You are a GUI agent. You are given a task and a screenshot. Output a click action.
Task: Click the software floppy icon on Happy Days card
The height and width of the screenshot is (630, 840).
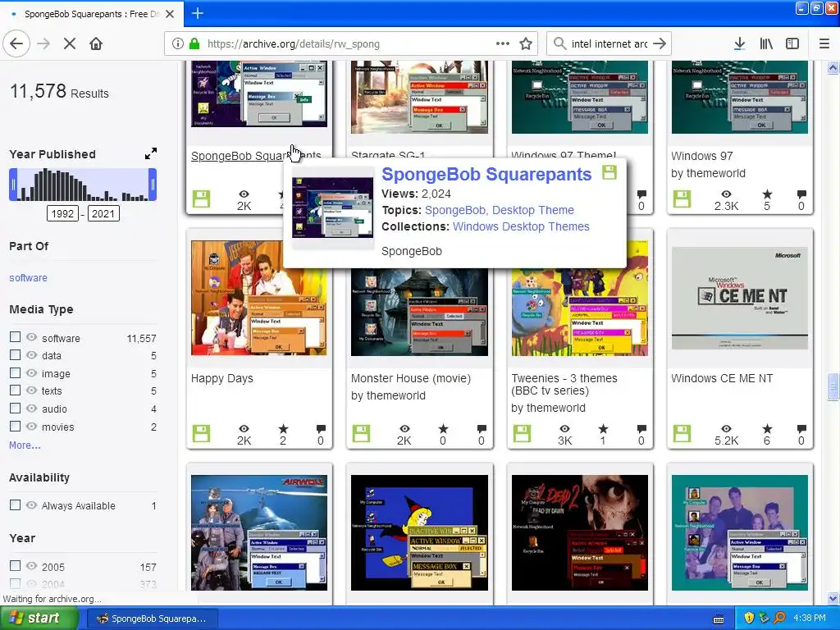pyautogui.click(x=202, y=433)
